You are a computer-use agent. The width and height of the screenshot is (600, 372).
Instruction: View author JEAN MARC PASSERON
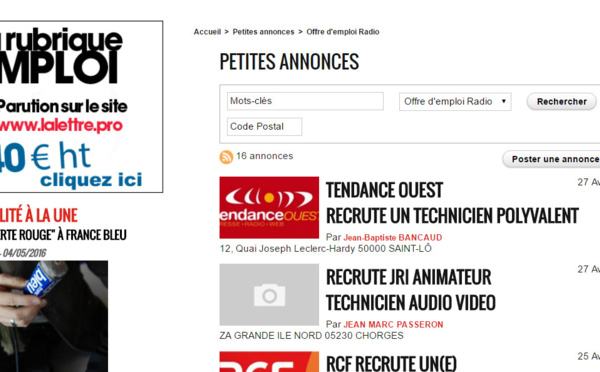pyautogui.click(x=393, y=324)
